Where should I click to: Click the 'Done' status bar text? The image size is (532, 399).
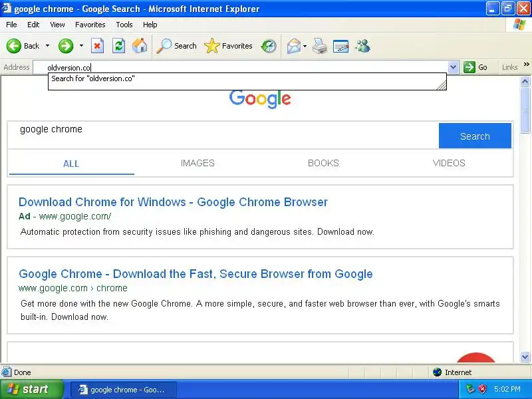click(x=23, y=372)
